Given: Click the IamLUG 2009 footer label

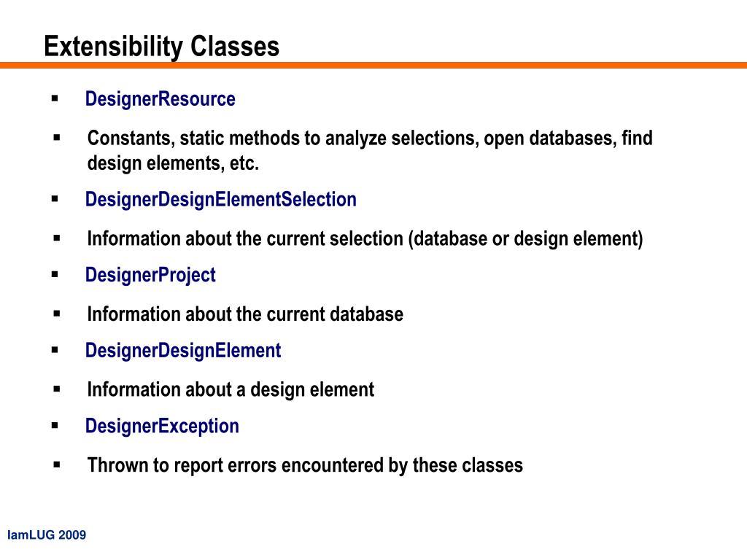Looking at the screenshot, I should pos(47,534).
